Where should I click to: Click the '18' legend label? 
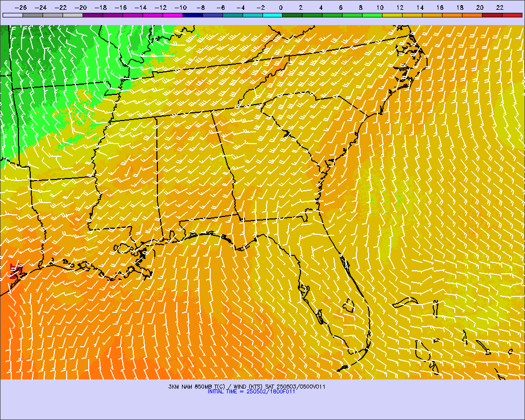tap(460, 7)
